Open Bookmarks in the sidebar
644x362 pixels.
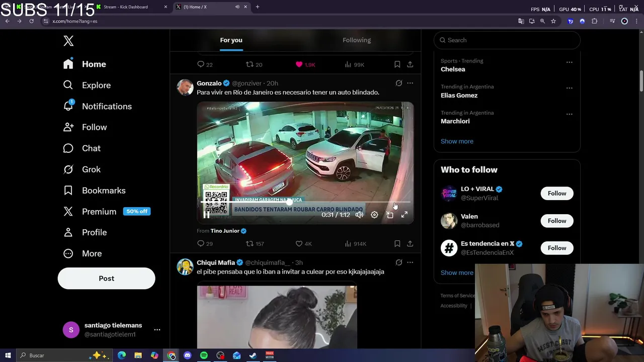pos(94,191)
